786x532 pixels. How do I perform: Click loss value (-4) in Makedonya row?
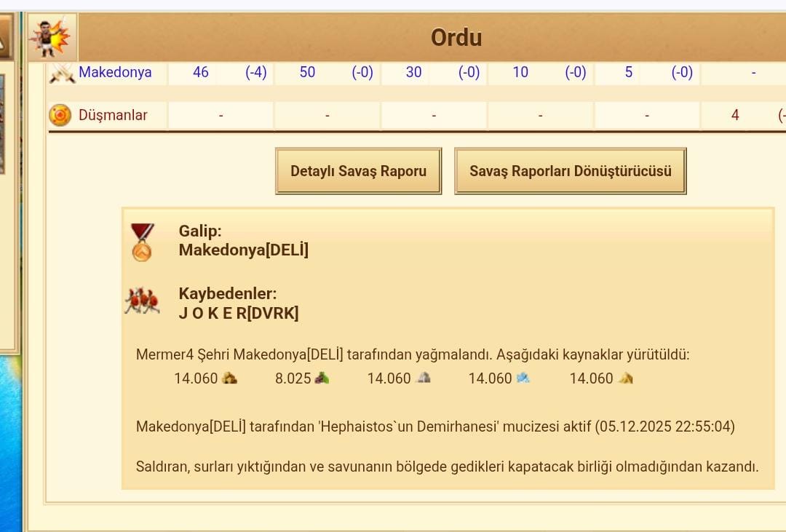255,72
